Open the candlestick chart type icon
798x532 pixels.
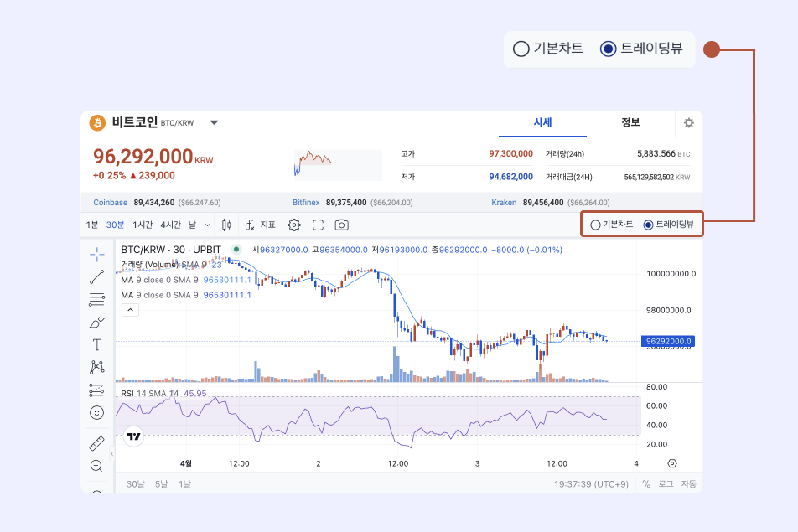226,225
